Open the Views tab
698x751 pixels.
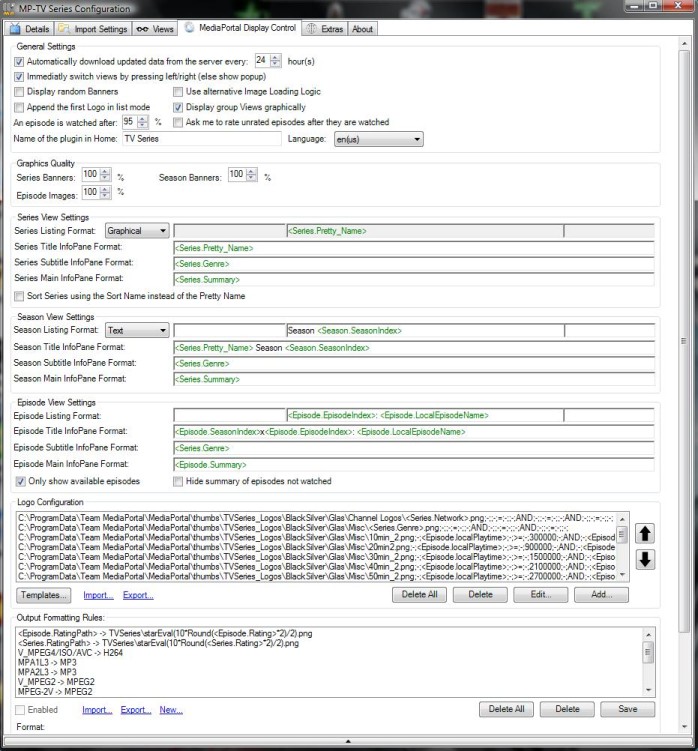click(x=155, y=29)
